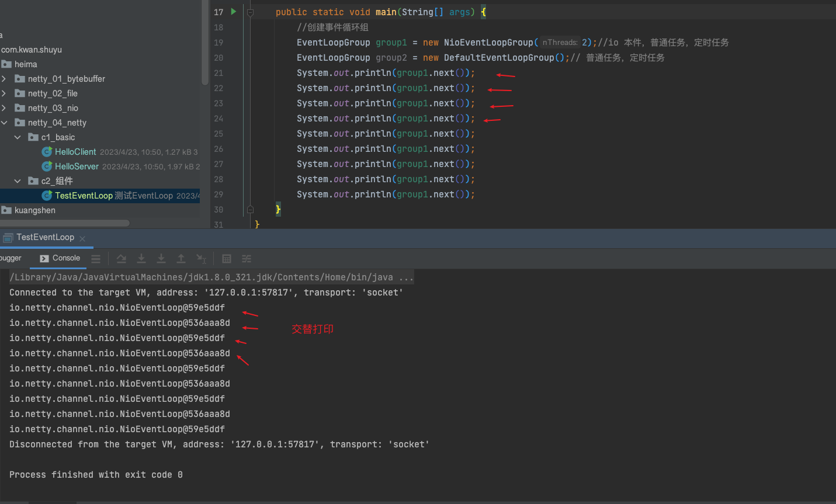Collapse the netty_04_netty folder

pyautogui.click(x=4, y=123)
